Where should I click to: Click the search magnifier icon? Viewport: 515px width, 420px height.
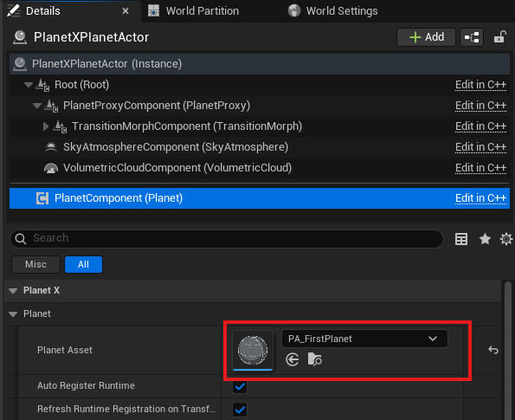pyautogui.click(x=21, y=239)
